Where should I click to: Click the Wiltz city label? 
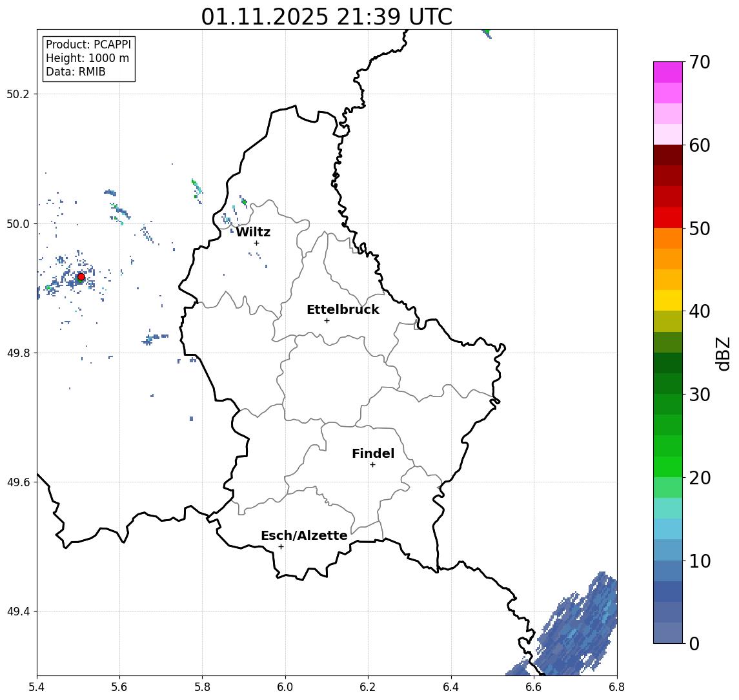[x=253, y=232]
